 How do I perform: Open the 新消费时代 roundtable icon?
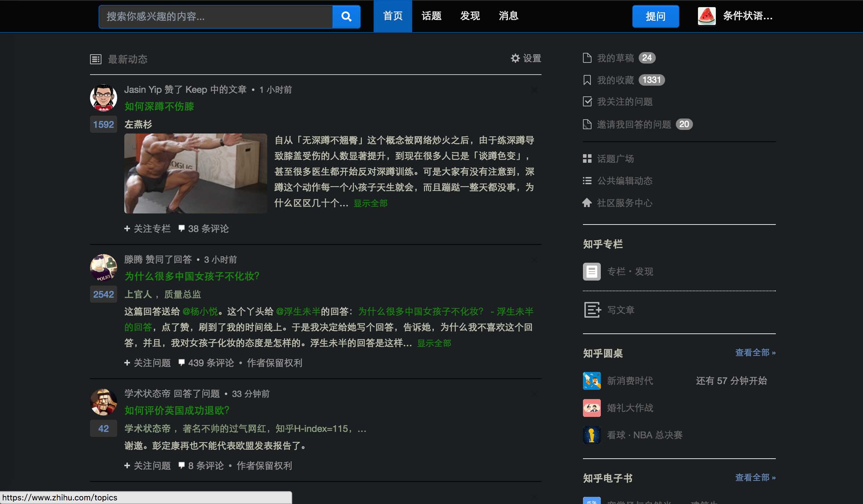592,381
